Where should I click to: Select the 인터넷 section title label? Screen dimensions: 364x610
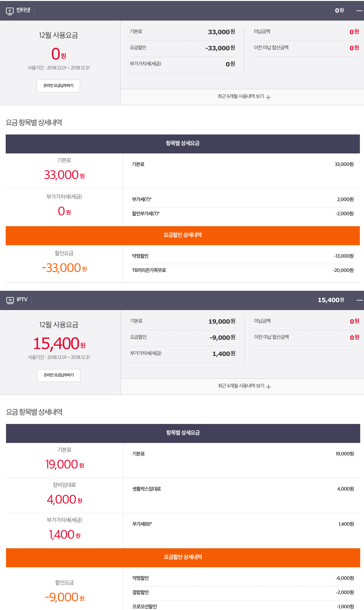[x=23, y=10]
